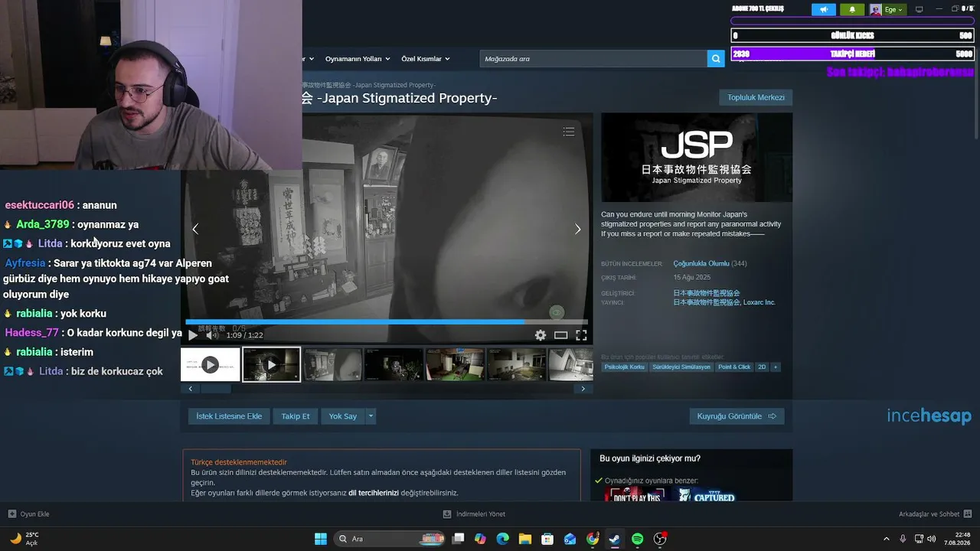Show next media with right arrow
Screen dimensions: 980x551
click(x=578, y=229)
